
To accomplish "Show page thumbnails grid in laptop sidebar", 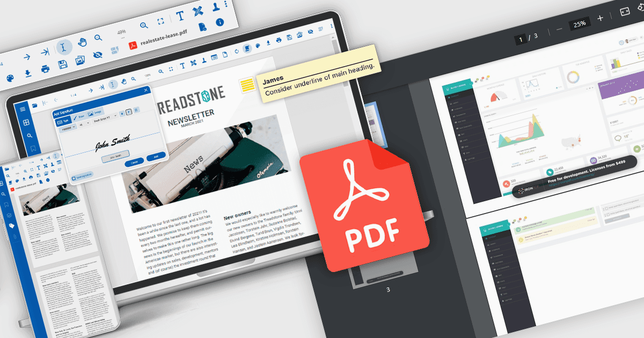I will pos(26,122).
